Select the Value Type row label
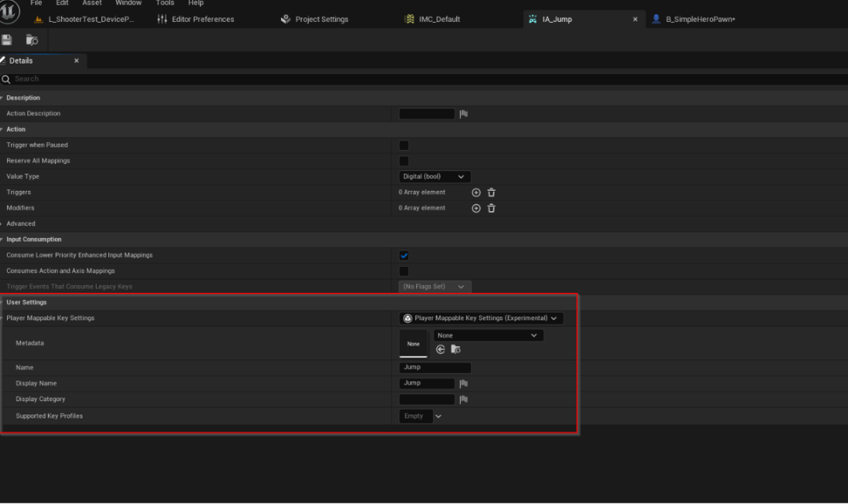 pos(23,177)
